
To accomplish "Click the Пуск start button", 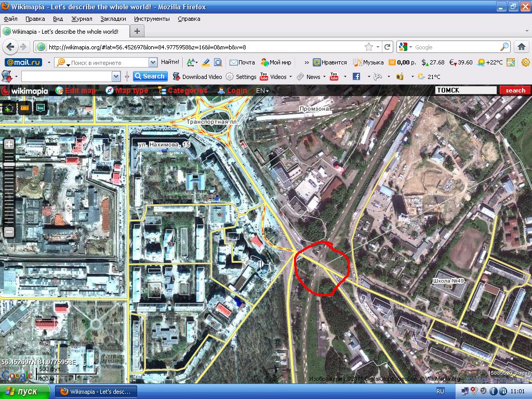I will pyautogui.click(x=22, y=391).
